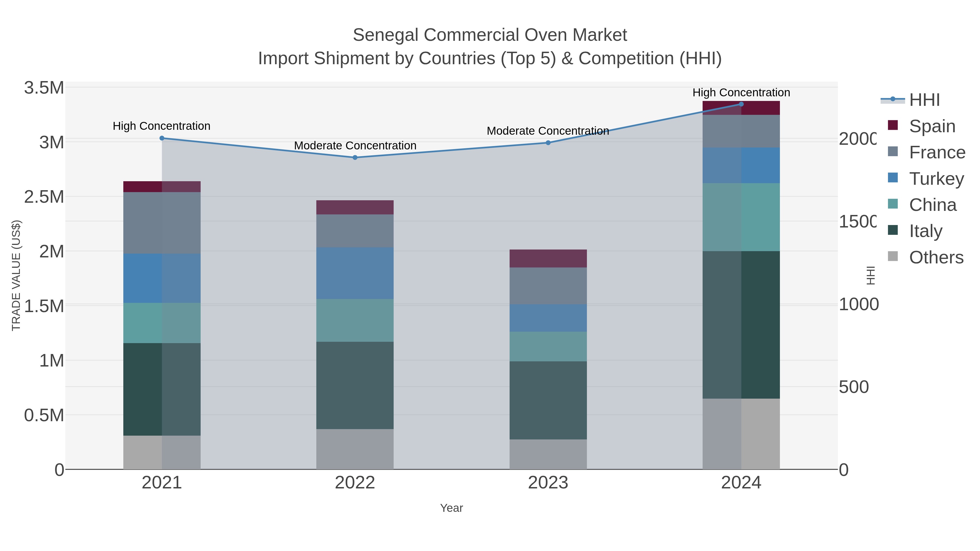Click the chart title Senegal Commercial Oven Market
The image size is (980, 551).
(x=490, y=35)
